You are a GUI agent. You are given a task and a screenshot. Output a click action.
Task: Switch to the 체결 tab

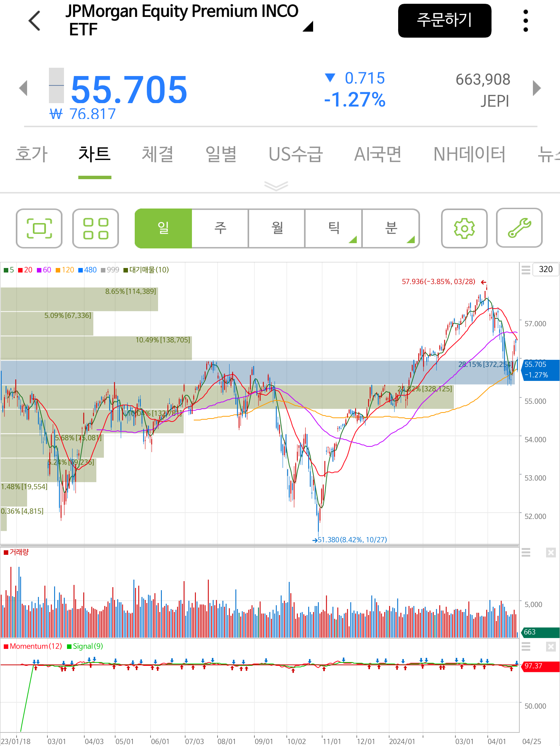pos(158,154)
